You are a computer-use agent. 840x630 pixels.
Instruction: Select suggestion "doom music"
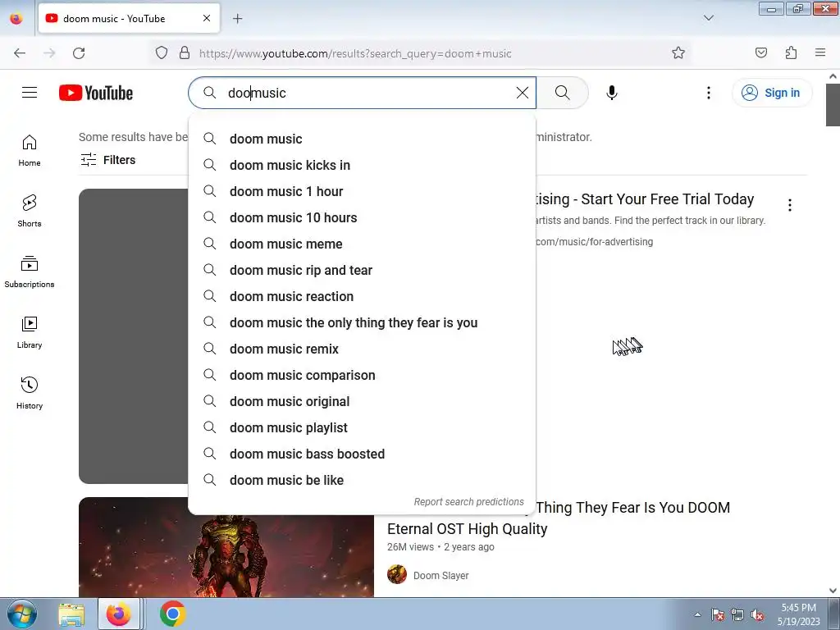pyautogui.click(x=362, y=139)
